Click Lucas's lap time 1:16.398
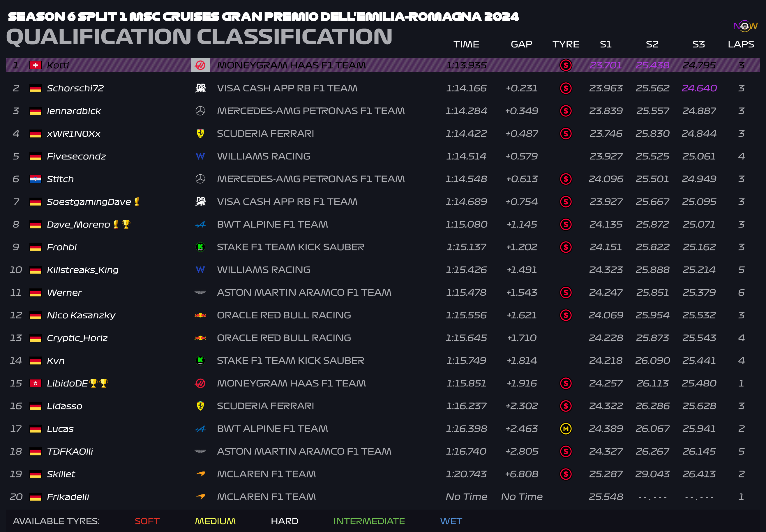Screen dimensions: 766x532 point(466,429)
